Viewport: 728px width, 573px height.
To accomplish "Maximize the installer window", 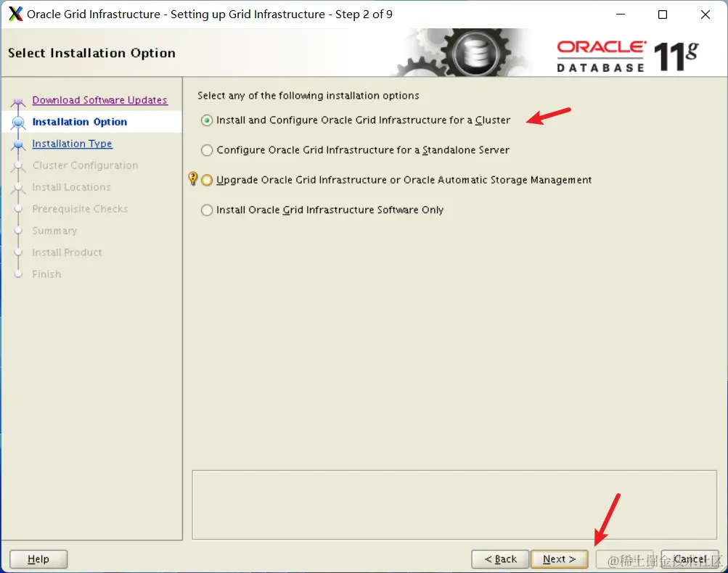I will (x=663, y=15).
